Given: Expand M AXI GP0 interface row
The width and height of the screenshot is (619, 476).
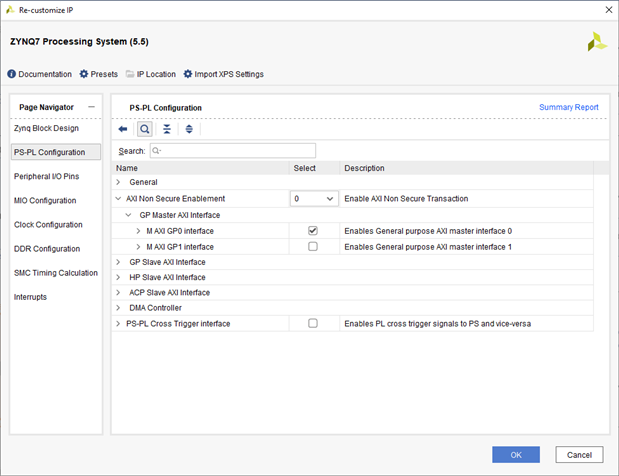Looking at the screenshot, I should pyautogui.click(x=138, y=231).
